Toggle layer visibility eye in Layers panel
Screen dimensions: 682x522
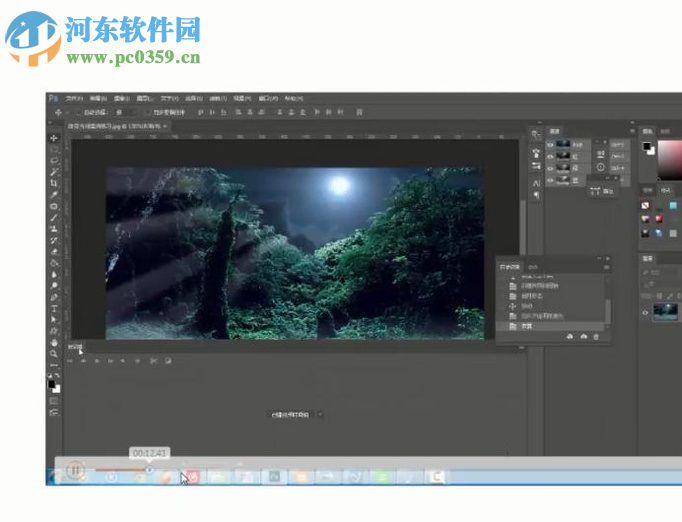[645, 312]
